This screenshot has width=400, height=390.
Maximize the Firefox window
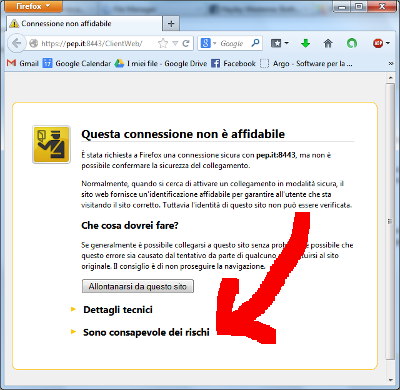(359, 7)
